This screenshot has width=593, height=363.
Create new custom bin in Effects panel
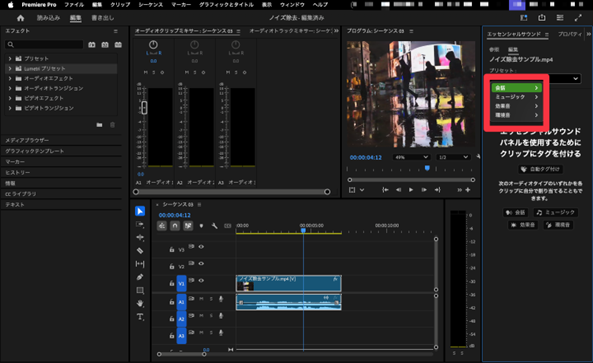tap(99, 125)
